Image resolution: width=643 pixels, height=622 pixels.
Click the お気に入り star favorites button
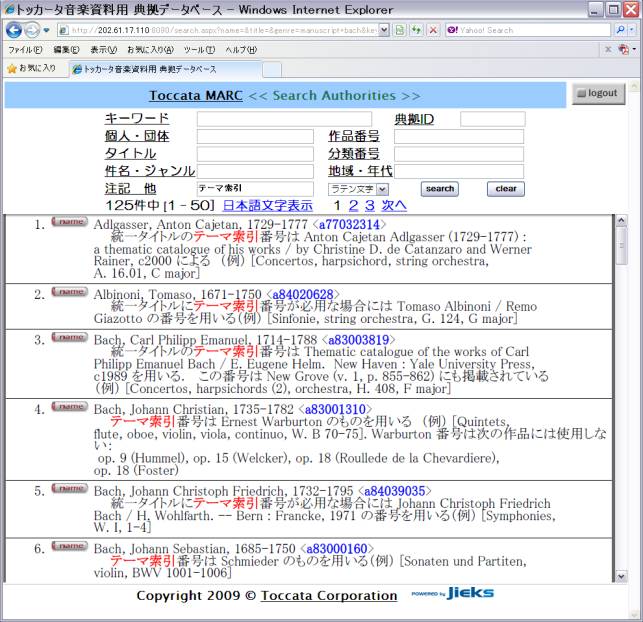pos(32,68)
